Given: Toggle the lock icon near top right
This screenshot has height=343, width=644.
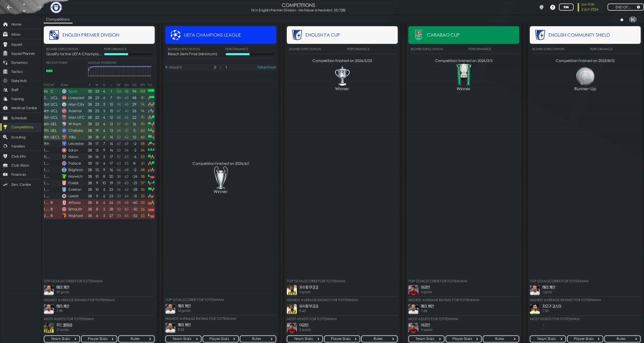Looking at the screenshot, I should click(x=621, y=20).
